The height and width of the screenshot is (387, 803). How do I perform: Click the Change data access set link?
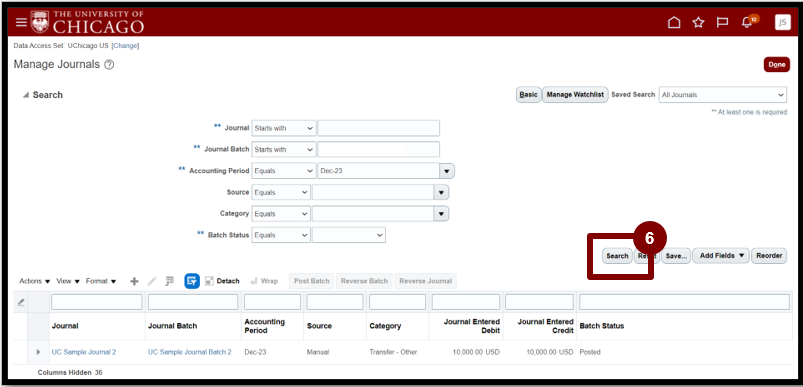click(x=125, y=46)
